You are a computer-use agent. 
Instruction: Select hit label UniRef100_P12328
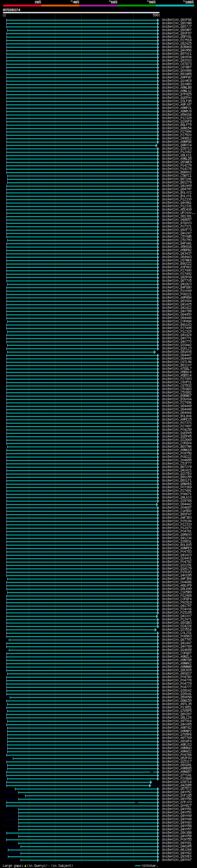pyautogui.click(x=176, y=118)
